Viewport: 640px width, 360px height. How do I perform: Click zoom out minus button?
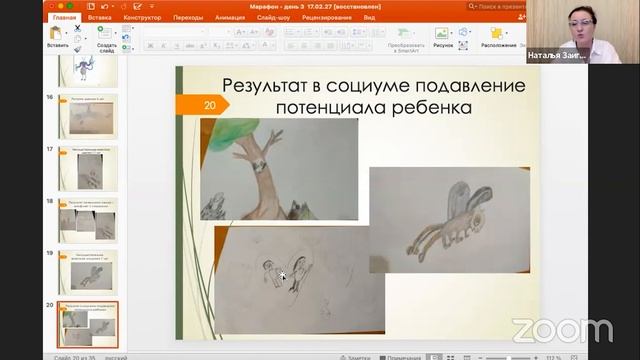pos(480,358)
